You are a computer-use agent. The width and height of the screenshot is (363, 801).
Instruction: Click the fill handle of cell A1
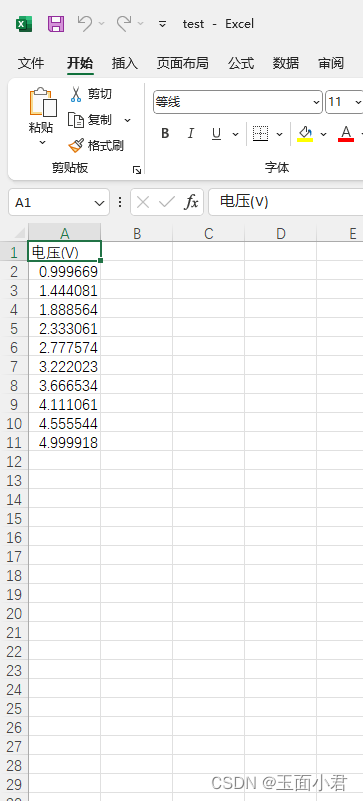point(101,261)
